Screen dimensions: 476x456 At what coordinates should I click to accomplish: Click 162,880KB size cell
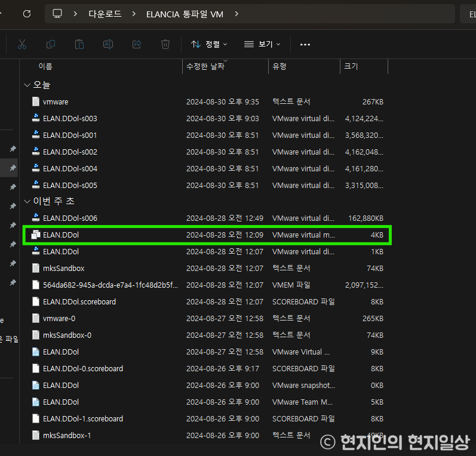click(x=366, y=218)
